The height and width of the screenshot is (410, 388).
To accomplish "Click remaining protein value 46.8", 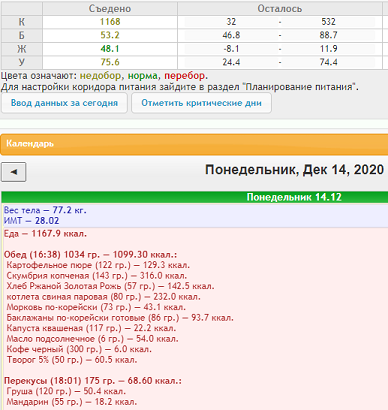I will 231,35.
